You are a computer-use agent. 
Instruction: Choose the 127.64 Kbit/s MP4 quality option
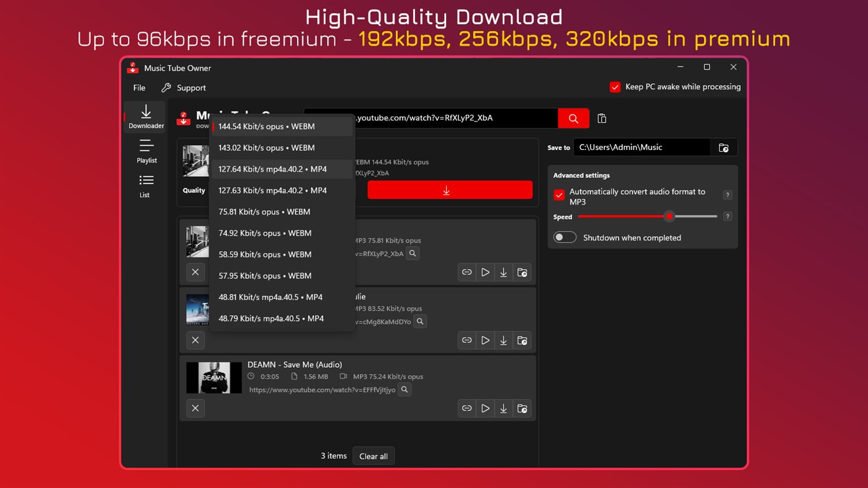272,169
